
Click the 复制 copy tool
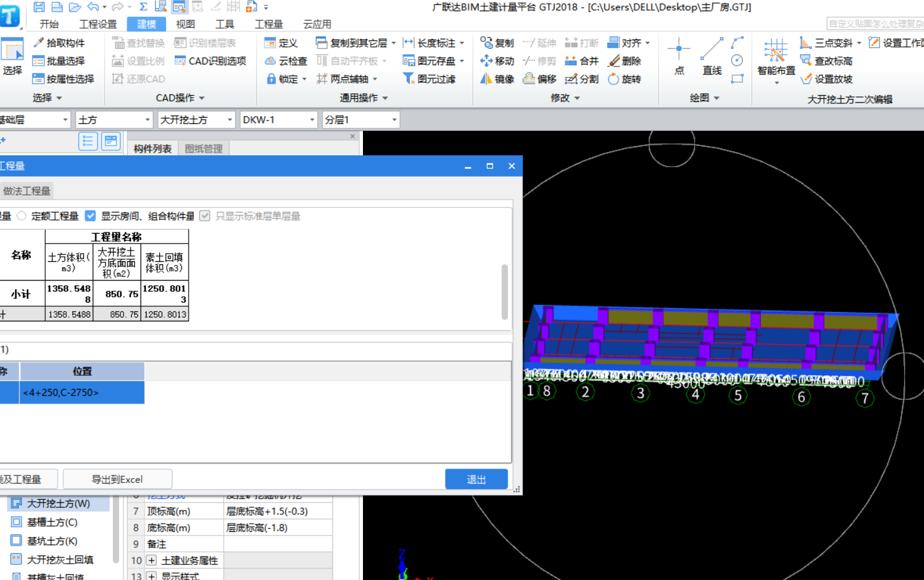click(x=497, y=43)
